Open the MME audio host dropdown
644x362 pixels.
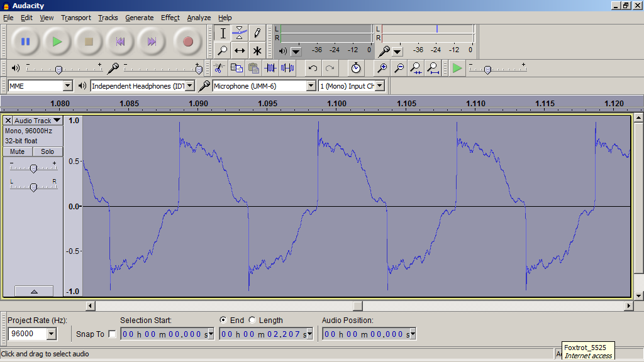68,85
